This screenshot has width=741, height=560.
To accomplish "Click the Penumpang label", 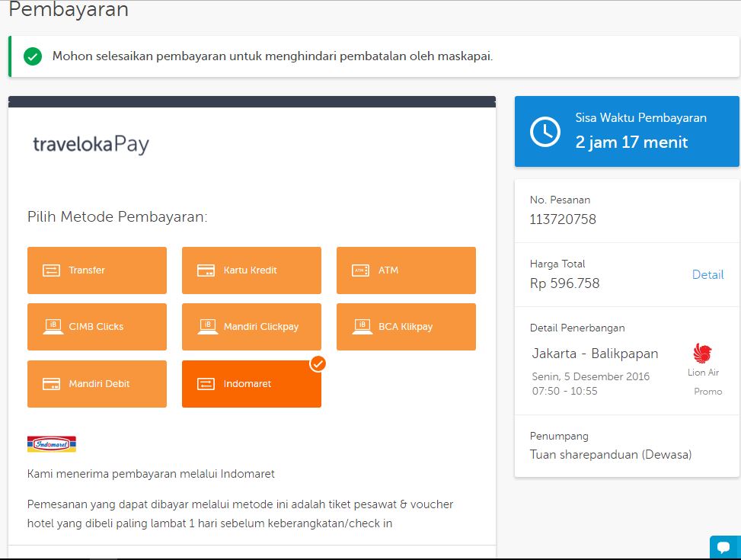I will [x=559, y=436].
